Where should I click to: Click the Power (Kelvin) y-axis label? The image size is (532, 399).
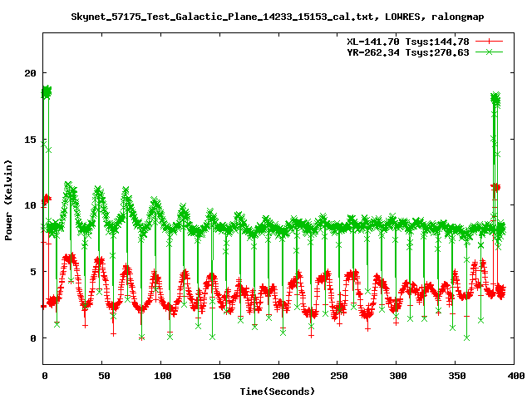(x=8, y=200)
